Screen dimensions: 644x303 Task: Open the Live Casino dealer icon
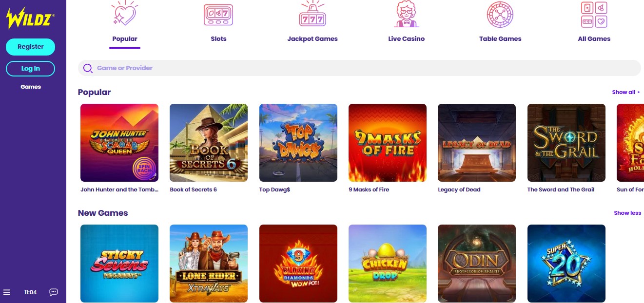[x=406, y=14]
